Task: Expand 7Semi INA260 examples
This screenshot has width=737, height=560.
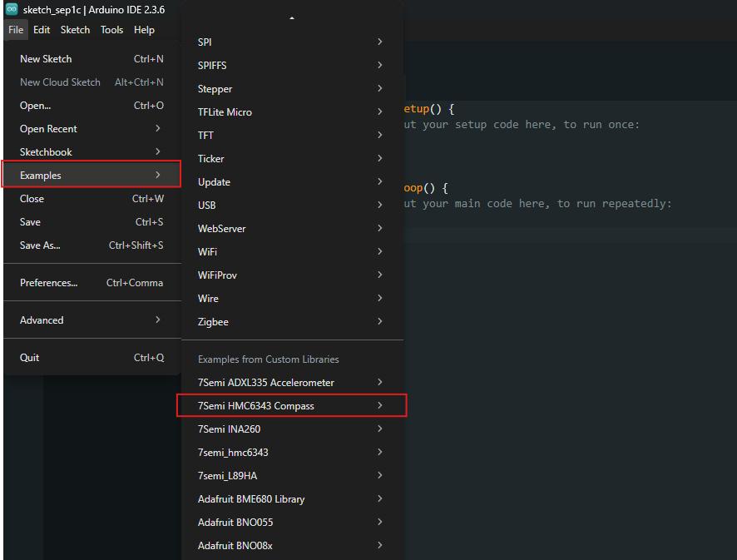Action: click(x=292, y=429)
